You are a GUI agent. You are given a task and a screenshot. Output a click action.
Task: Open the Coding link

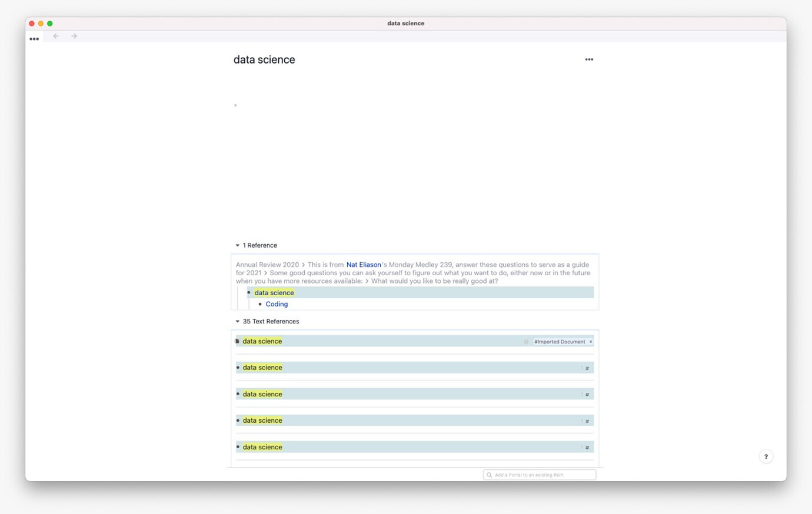(x=277, y=304)
